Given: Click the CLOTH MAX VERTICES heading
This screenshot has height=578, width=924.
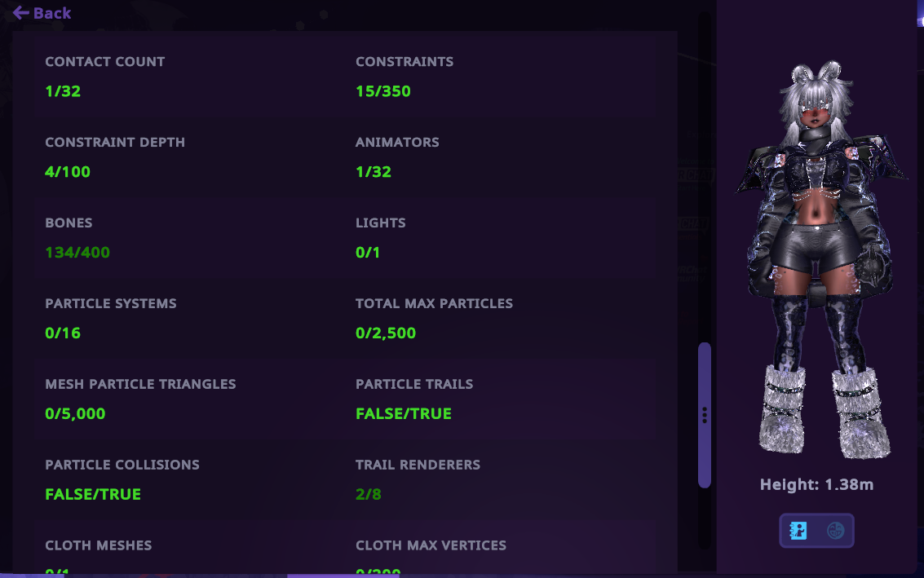Looking at the screenshot, I should point(431,546).
